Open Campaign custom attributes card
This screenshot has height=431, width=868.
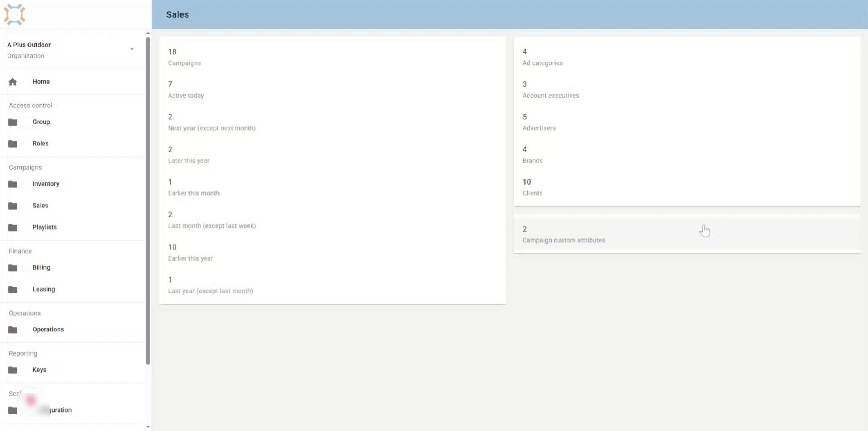click(687, 234)
